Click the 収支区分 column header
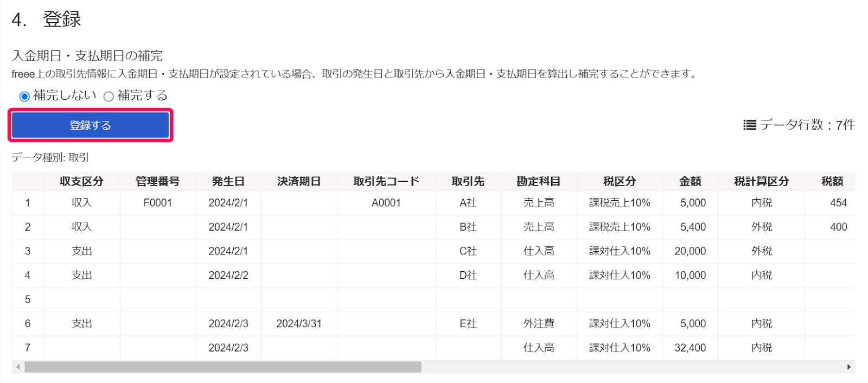The height and width of the screenshot is (383, 868). click(82, 182)
